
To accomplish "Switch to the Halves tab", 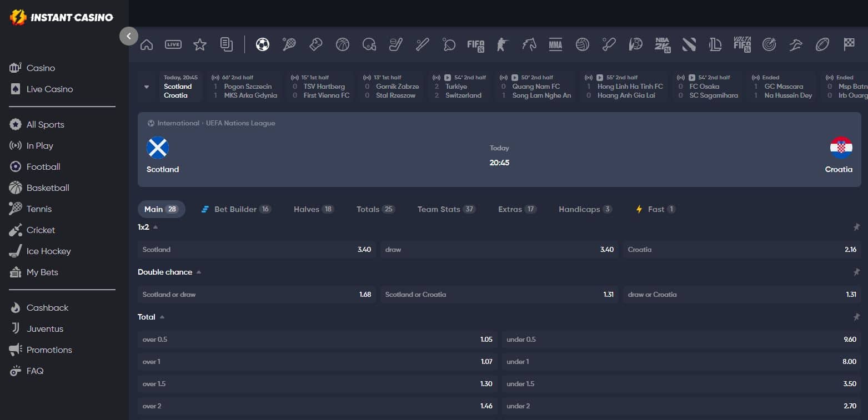I will tap(314, 209).
